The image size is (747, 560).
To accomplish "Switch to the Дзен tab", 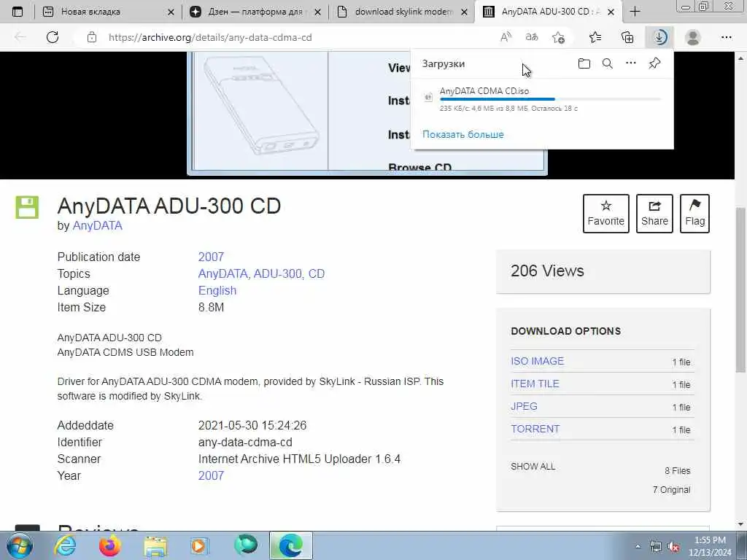I will click(x=255, y=12).
